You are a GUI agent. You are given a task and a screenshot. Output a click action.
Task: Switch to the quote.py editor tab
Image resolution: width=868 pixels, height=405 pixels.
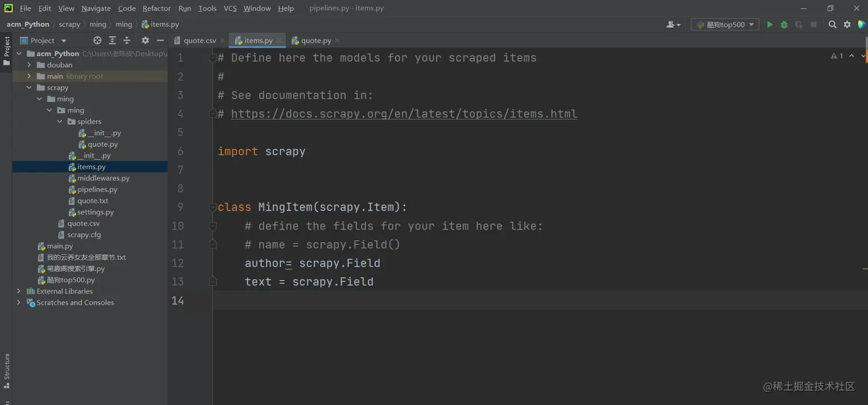(315, 41)
